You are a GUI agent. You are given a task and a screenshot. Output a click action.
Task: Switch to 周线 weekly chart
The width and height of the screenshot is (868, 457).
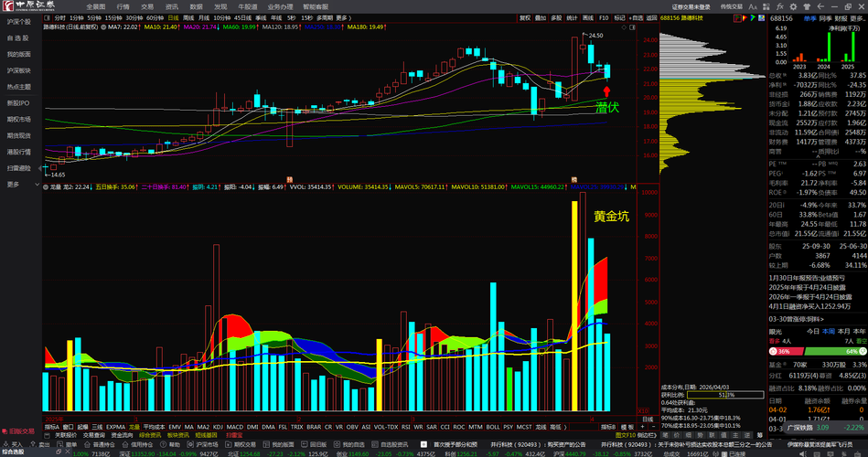pyautogui.click(x=188, y=18)
